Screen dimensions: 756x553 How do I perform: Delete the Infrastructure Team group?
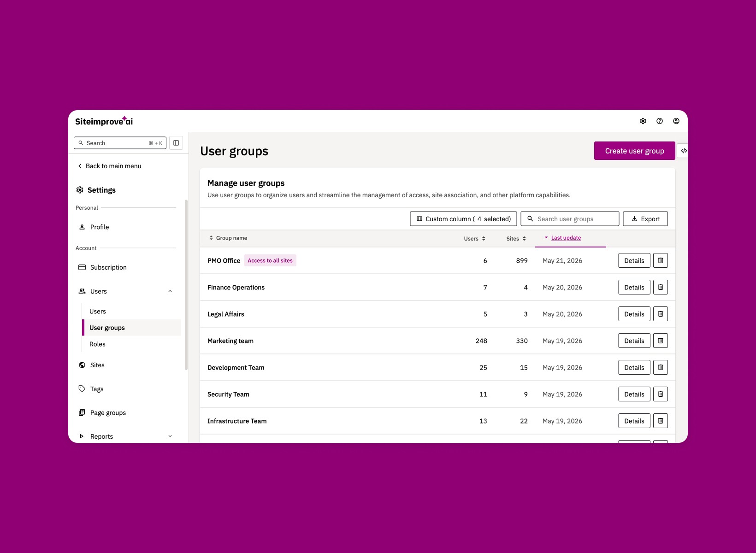click(661, 421)
